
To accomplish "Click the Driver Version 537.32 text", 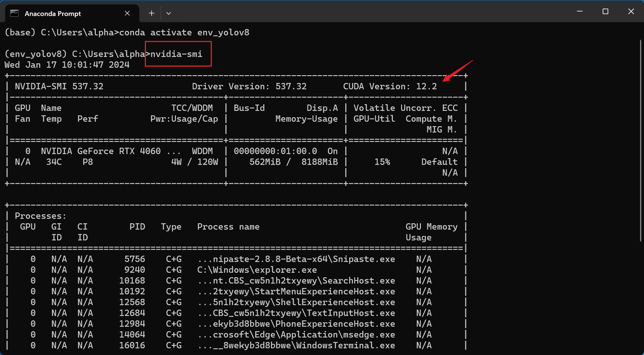I will point(249,87).
